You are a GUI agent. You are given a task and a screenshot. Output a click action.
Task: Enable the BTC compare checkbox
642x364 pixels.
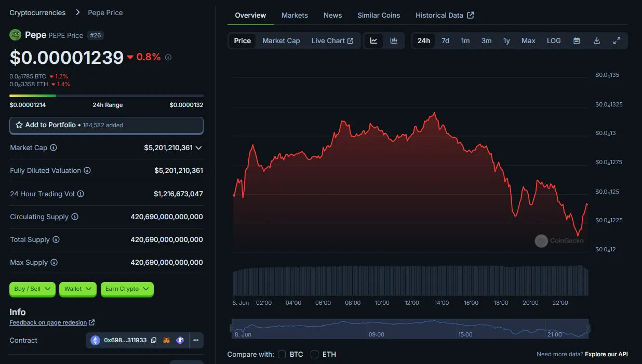282,354
